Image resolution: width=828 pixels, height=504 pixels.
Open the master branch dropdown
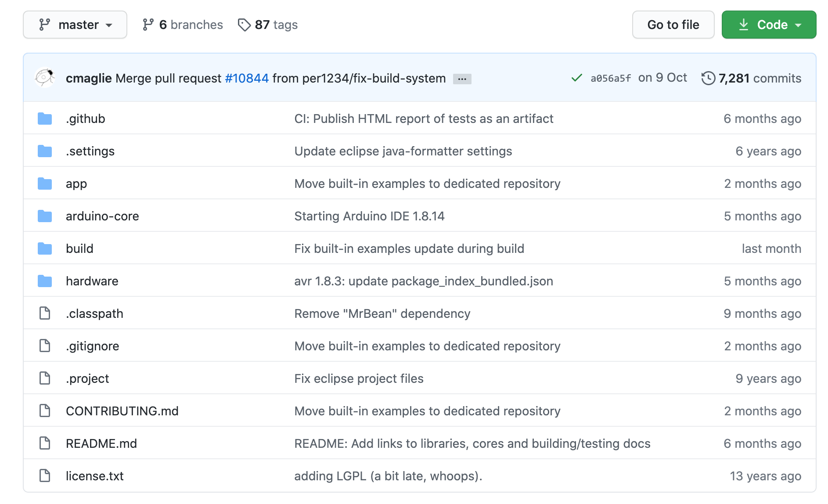click(x=75, y=25)
